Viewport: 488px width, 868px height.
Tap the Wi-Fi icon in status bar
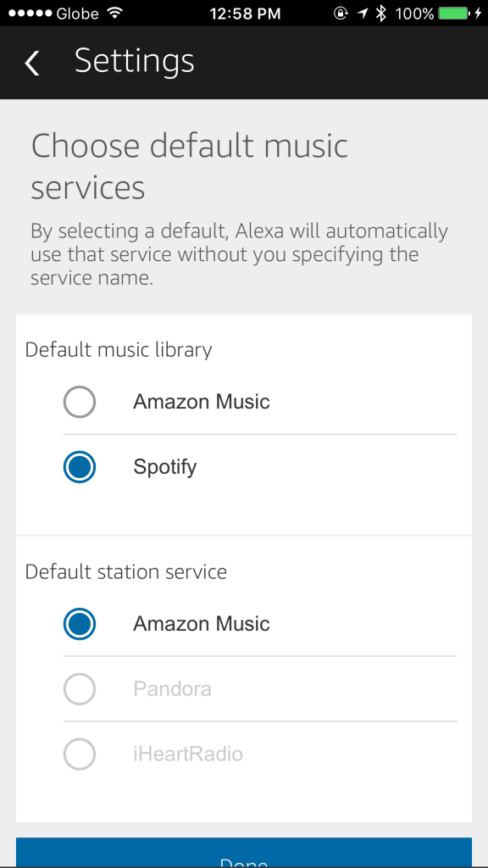tap(114, 13)
